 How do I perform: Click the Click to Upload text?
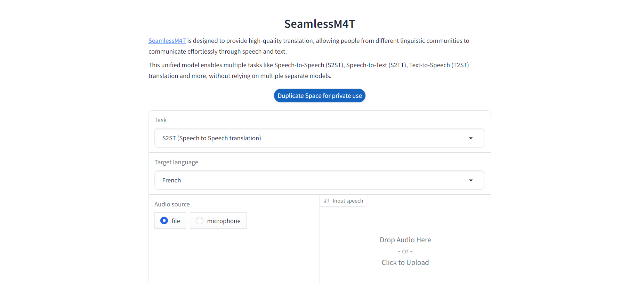coord(405,262)
